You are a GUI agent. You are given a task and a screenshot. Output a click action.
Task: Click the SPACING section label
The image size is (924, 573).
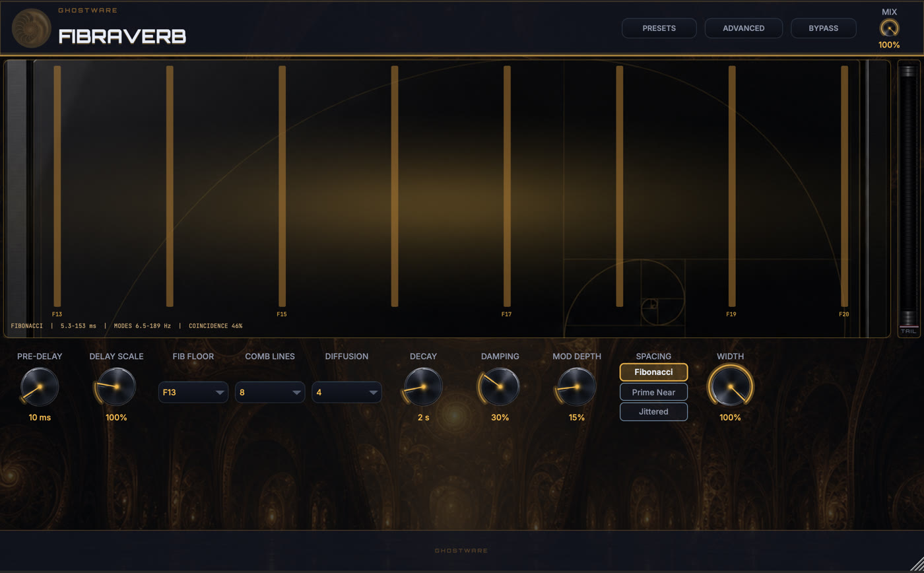coord(653,356)
